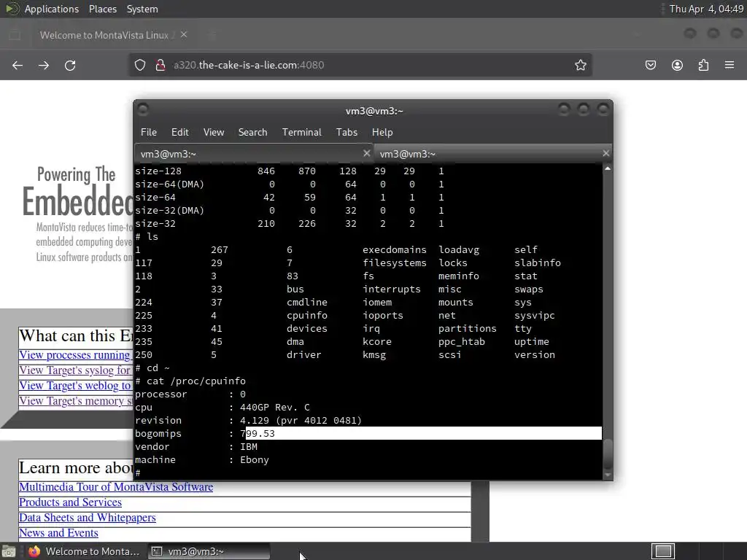
Task: Open the terminal Tabs menu
Action: (347, 133)
